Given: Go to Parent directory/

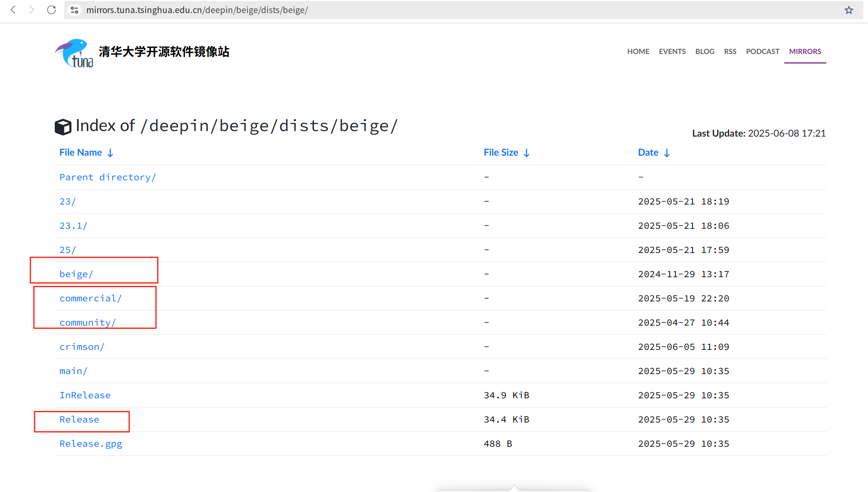Looking at the screenshot, I should pyautogui.click(x=108, y=177).
